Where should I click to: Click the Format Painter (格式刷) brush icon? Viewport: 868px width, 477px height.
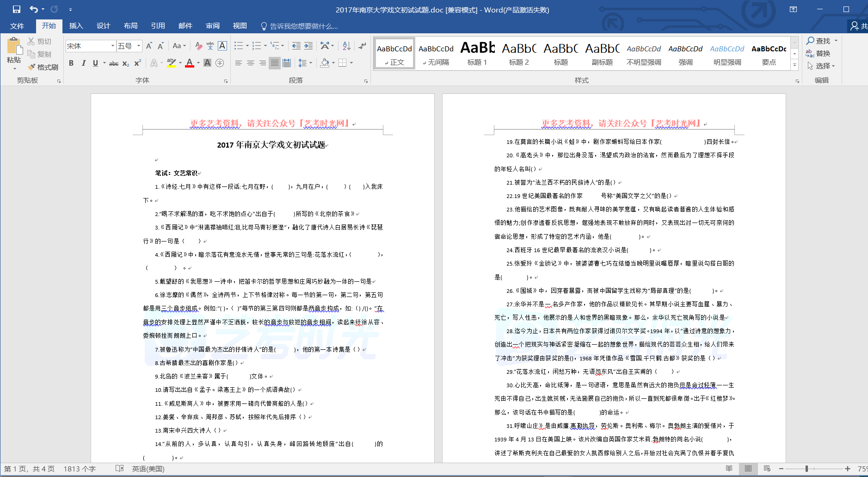[31, 67]
